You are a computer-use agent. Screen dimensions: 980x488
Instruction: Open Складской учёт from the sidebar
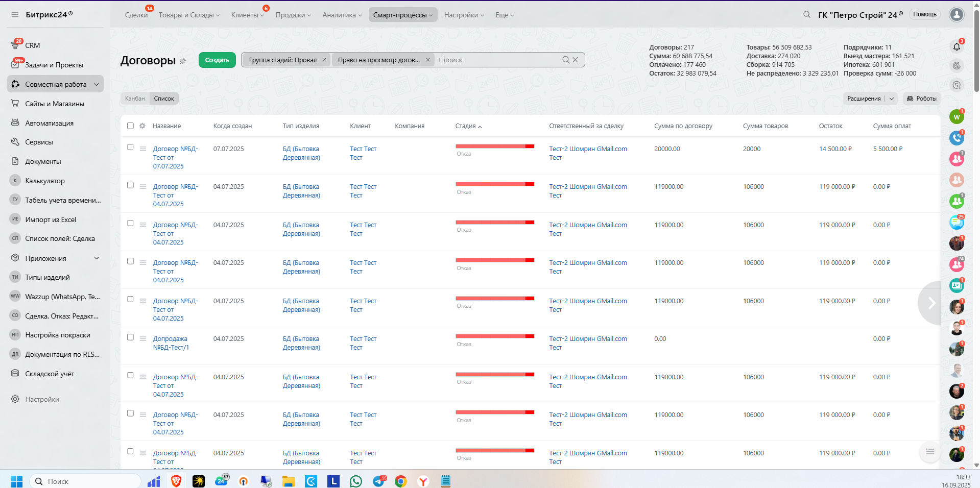point(50,374)
